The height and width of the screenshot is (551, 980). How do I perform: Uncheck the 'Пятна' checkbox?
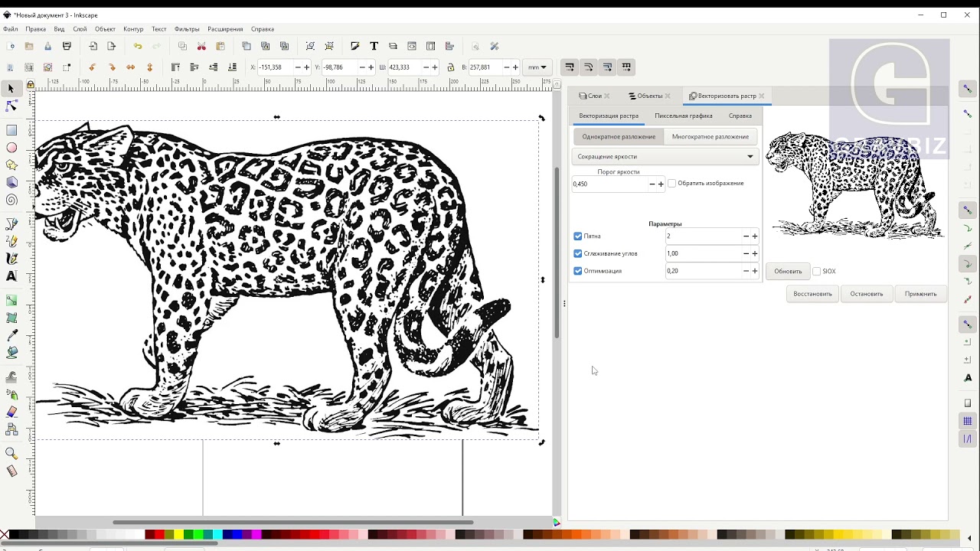[578, 236]
